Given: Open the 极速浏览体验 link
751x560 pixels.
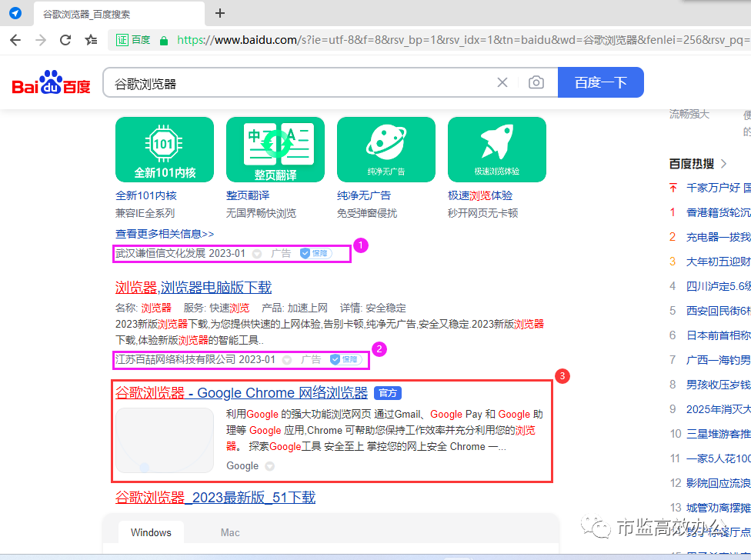Looking at the screenshot, I should pyautogui.click(x=480, y=195).
